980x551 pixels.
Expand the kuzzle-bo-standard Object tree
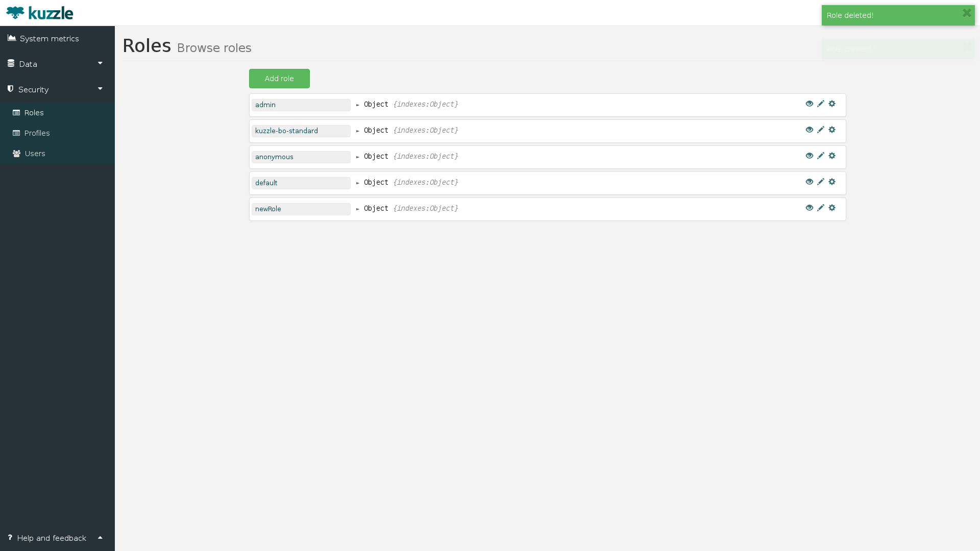coord(358,131)
